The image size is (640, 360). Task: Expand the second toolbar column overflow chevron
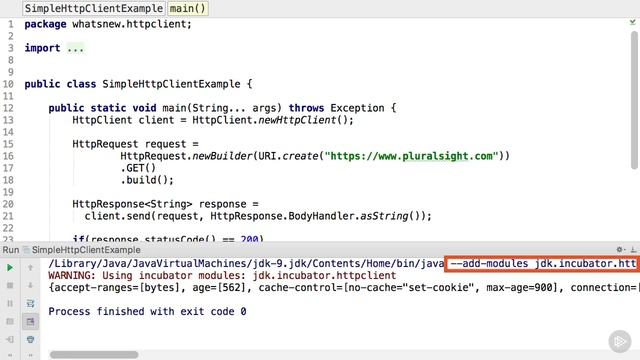[30, 355]
